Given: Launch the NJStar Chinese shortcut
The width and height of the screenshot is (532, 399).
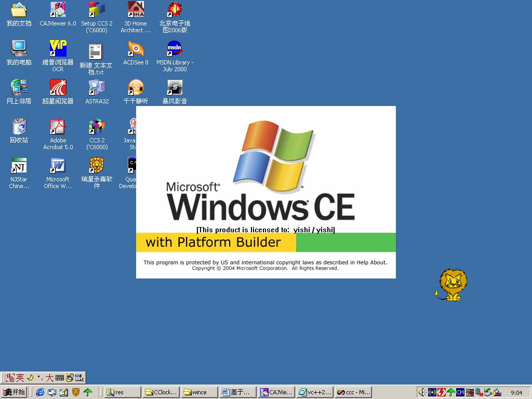Looking at the screenshot, I should pyautogui.click(x=19, y=173).
